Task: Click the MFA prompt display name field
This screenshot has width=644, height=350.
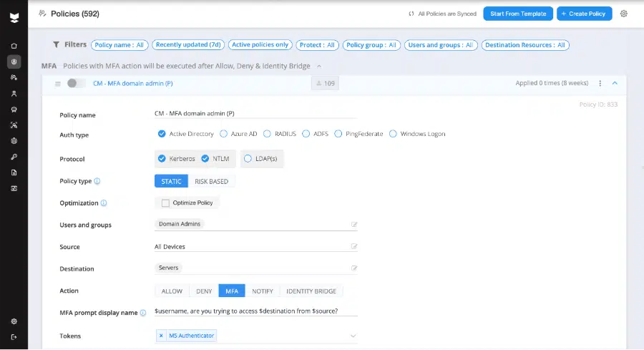Action: pos(255,311)
